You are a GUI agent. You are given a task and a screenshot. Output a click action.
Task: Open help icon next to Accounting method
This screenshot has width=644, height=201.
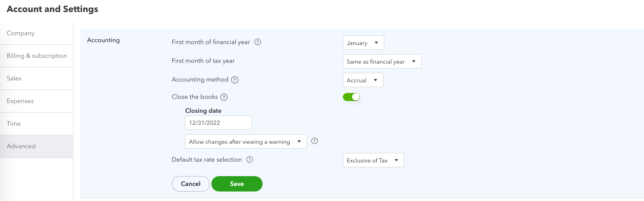point(235,80)
